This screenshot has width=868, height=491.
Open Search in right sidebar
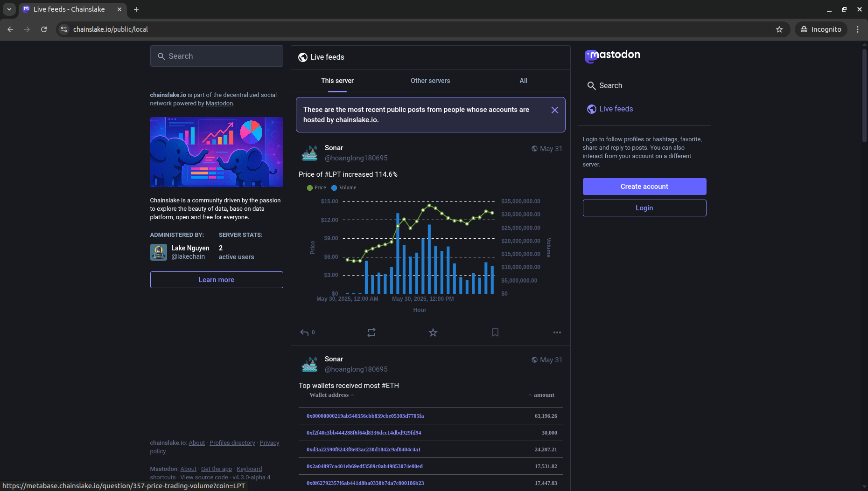coord(610,86)
